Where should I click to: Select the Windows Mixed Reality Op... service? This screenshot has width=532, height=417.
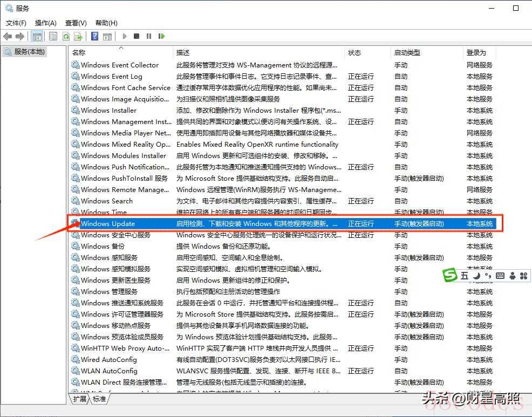point(126,144)
